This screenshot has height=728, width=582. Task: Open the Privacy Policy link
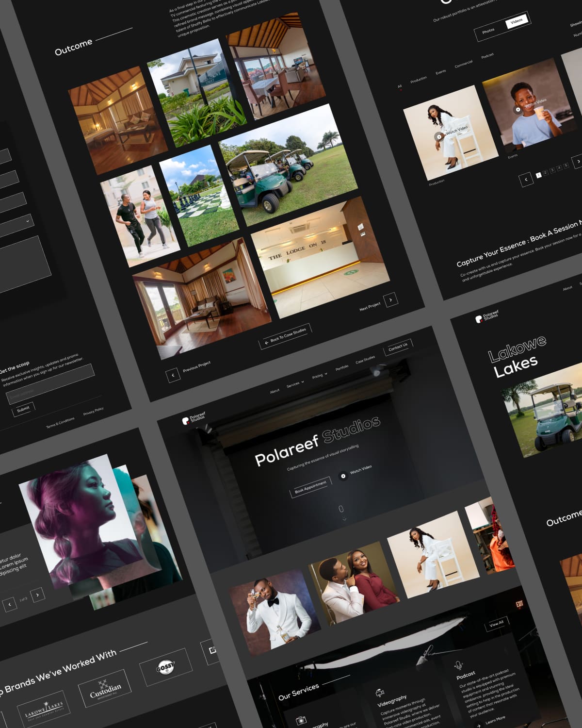coord(93,411)
